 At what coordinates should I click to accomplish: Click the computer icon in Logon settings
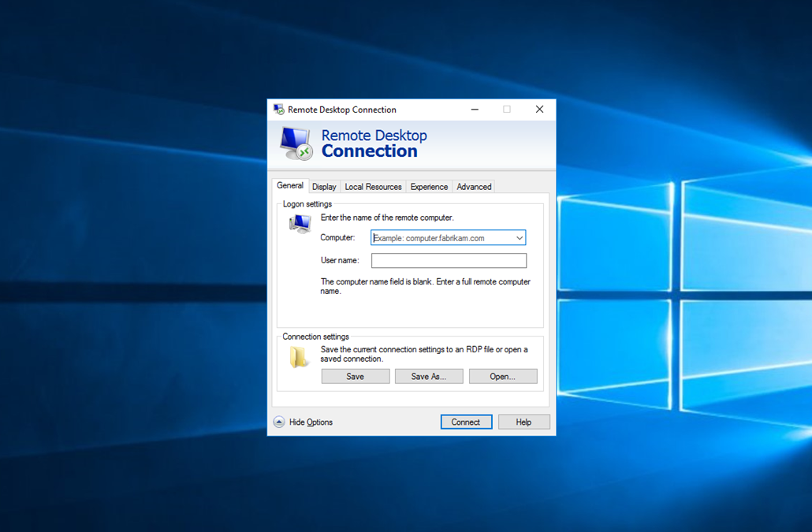(300, 225)
